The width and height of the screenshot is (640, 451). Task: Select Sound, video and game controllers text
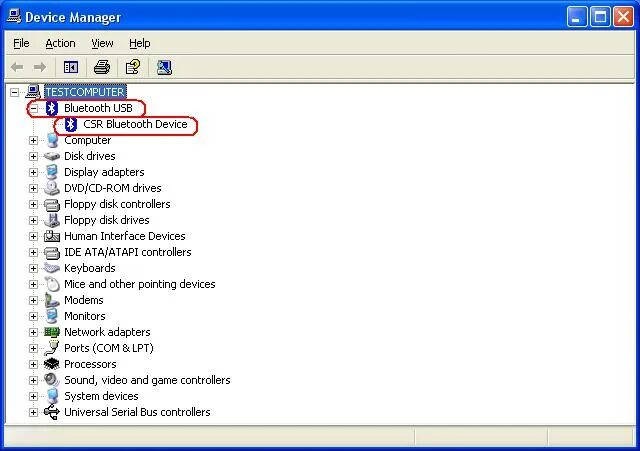147,380
